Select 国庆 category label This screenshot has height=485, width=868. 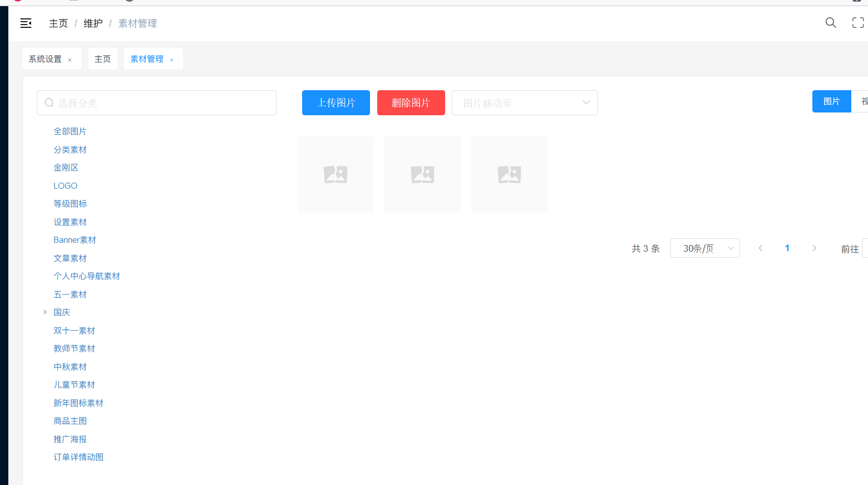point(62,312)
